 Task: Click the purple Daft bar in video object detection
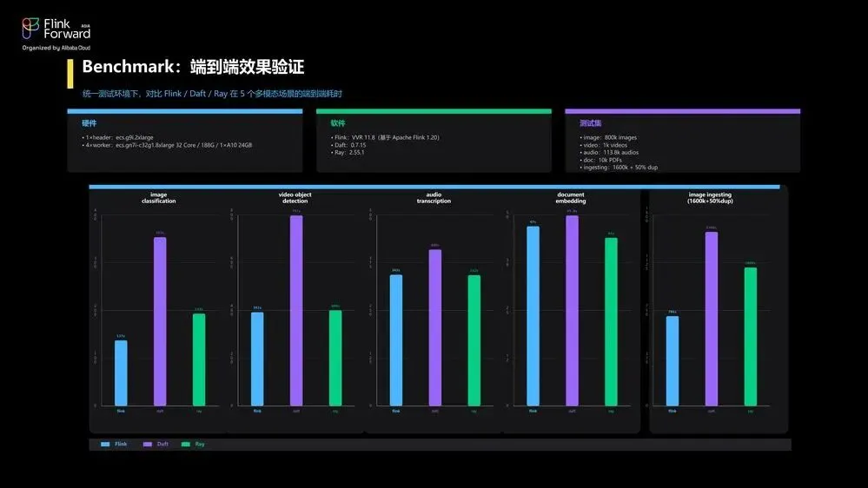(x=296, y=311)
